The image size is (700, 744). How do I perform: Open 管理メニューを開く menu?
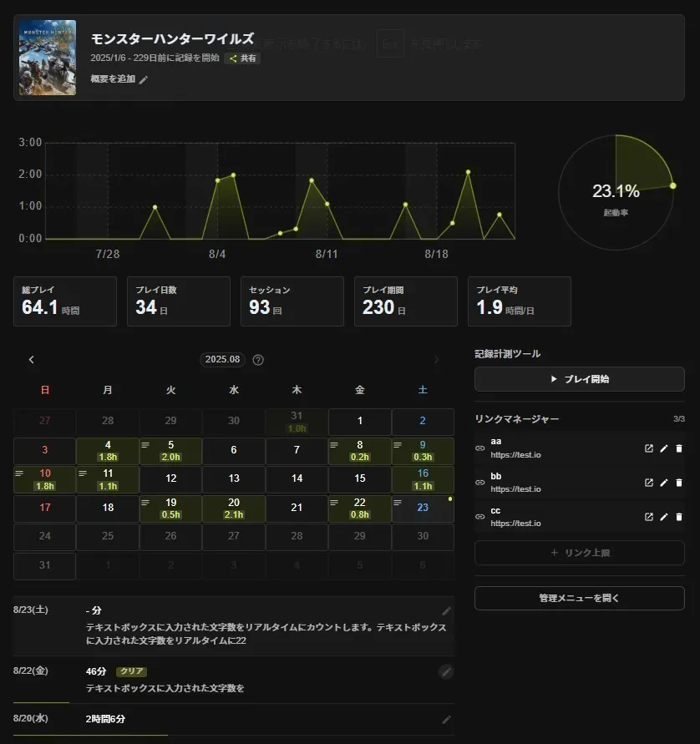coord(579,598)
